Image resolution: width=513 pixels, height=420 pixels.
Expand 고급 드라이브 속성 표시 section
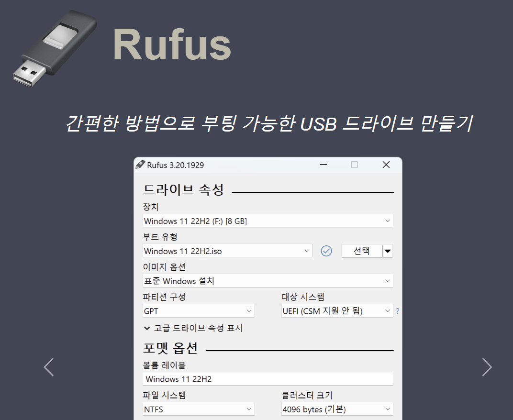click(x=193, y=328)
